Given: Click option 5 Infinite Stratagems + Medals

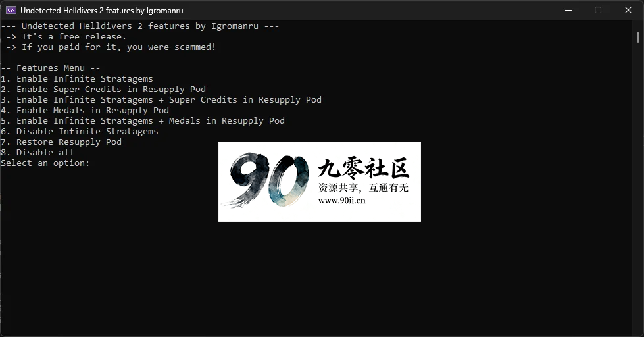Looking at the screenshot, I should pos(143,121).
